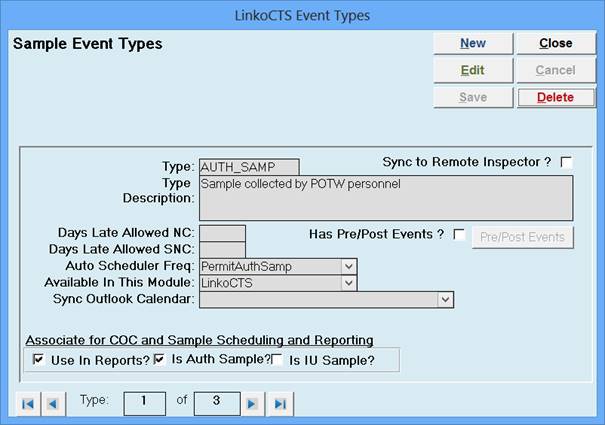
Task: Click total record count box showing 3
Action: (217, 404)
